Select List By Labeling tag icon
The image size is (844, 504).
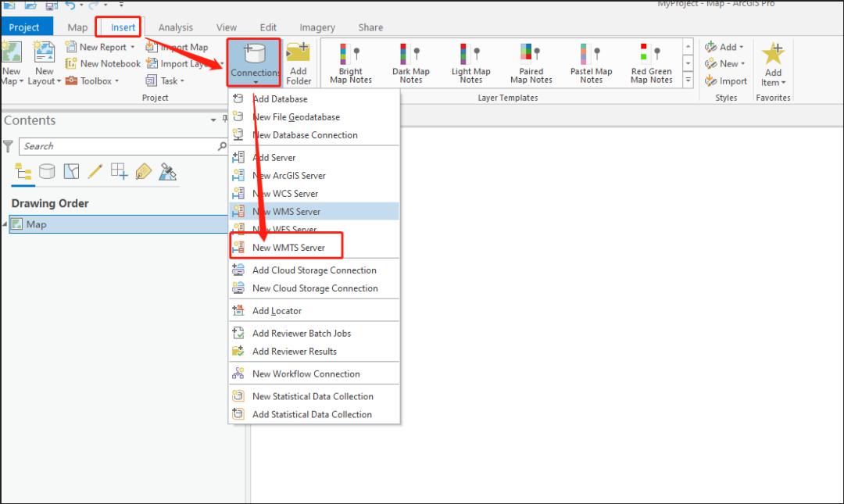click(143, 171)
